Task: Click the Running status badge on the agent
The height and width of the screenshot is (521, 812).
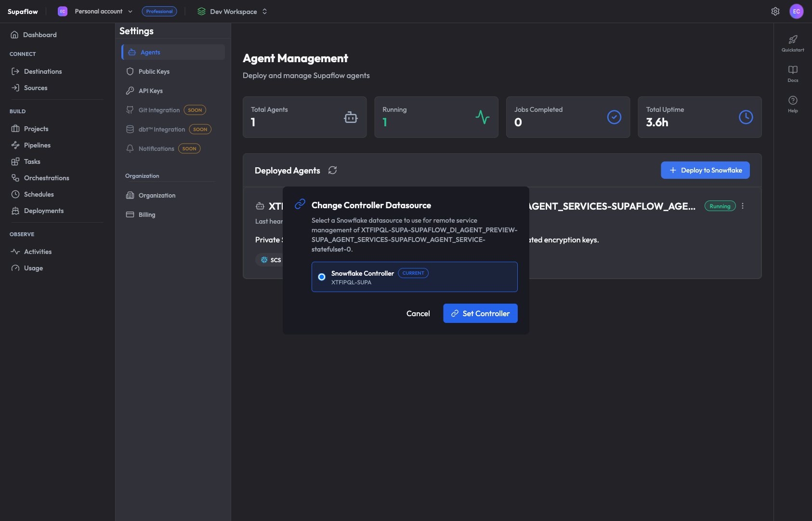Action: (720, 206)
